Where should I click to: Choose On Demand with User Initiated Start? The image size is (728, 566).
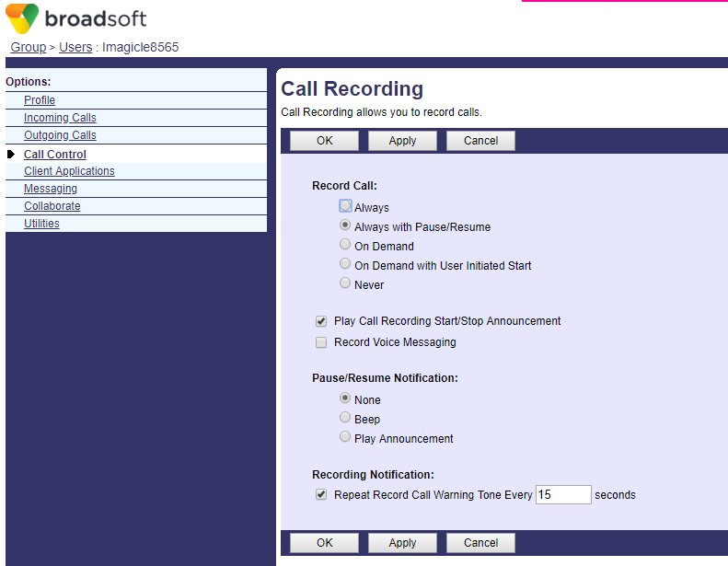345,264
